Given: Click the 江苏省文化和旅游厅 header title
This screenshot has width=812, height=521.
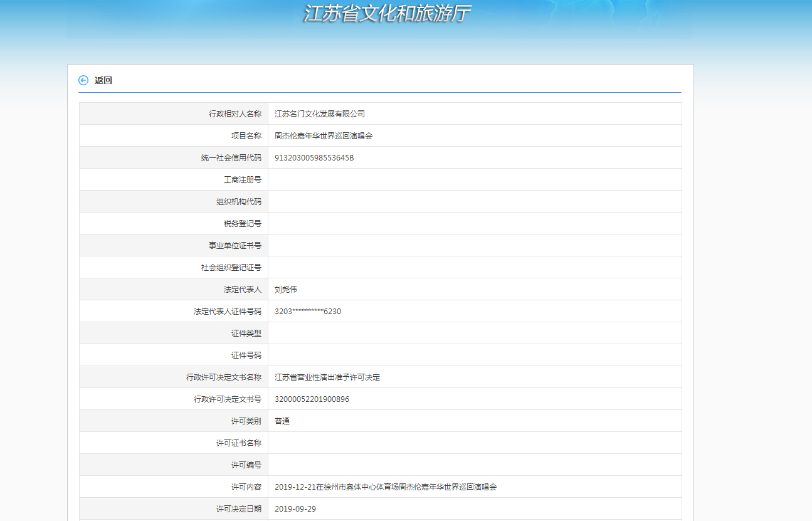Looking at the screenshot, I should pyautogui.click(x=387, y=14).
